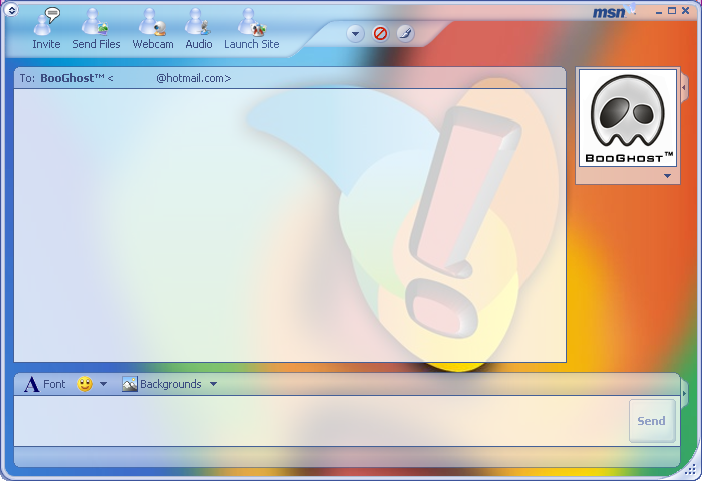Click into the message input box

coord(320,421)
